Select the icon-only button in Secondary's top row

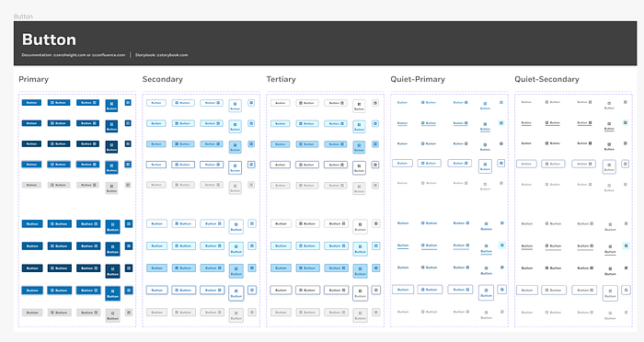point(251,103)
